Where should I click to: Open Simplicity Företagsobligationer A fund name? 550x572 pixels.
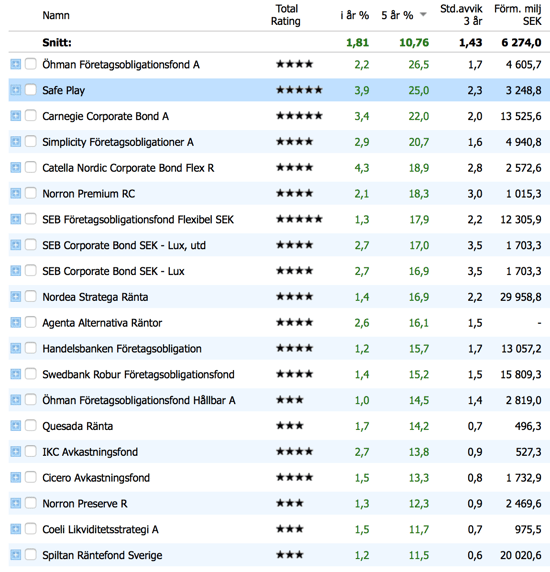point(118,142)
